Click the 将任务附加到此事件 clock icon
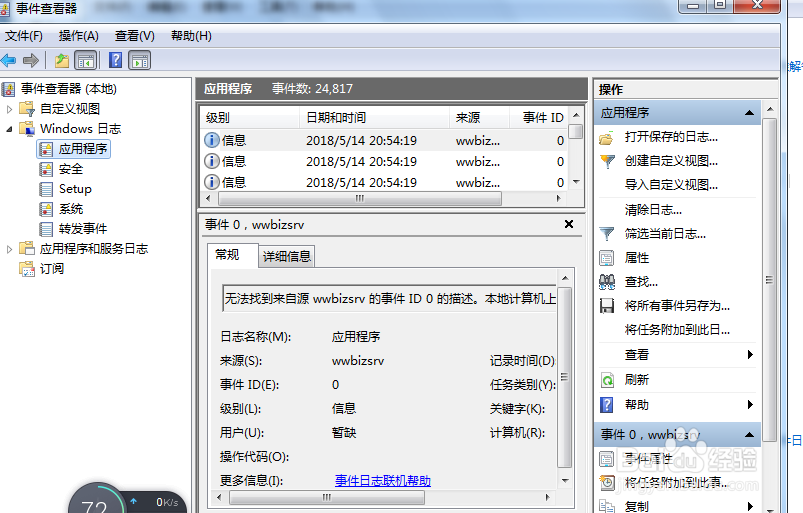The width and height of the screenshot is (803, 513). click(x=607, y=482)
